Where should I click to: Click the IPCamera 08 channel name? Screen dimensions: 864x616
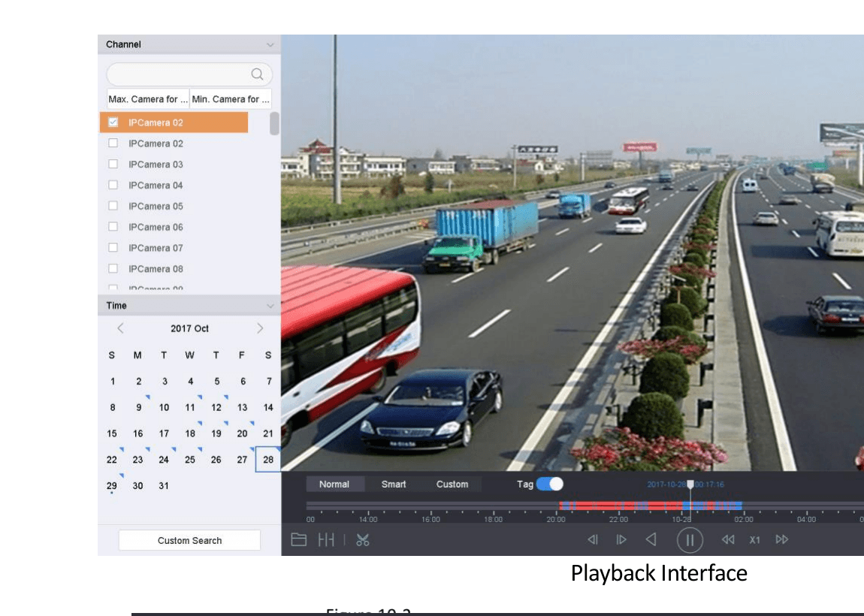(156, 269)
